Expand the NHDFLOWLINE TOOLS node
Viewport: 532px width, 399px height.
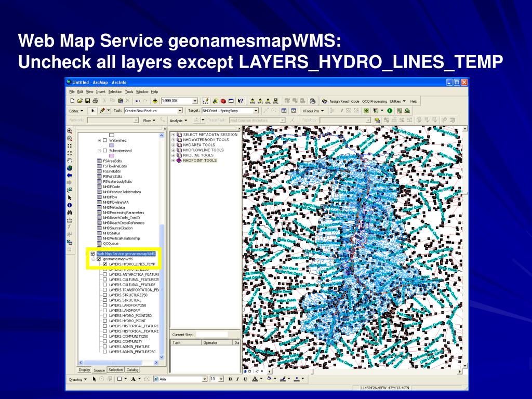coord(173,150)
